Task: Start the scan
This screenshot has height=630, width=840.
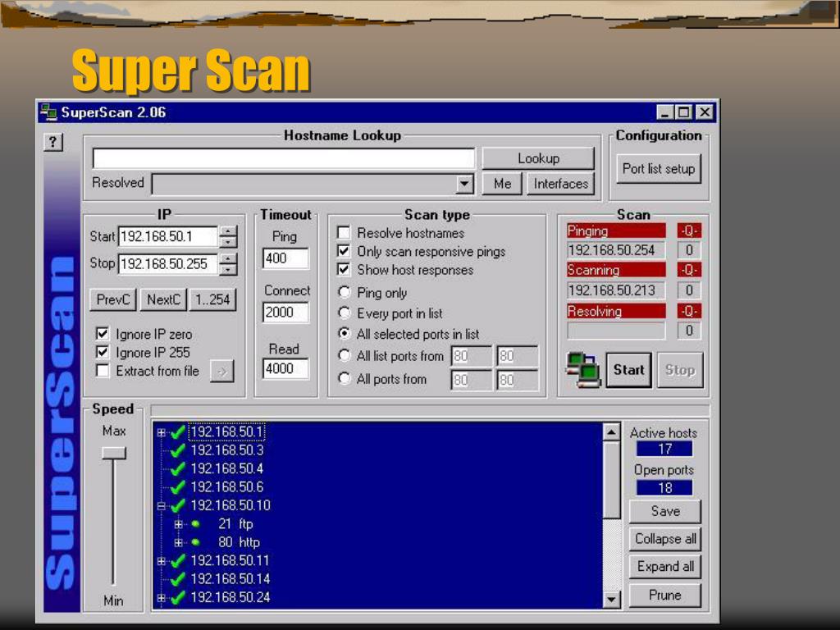Action: pos(629,370)
